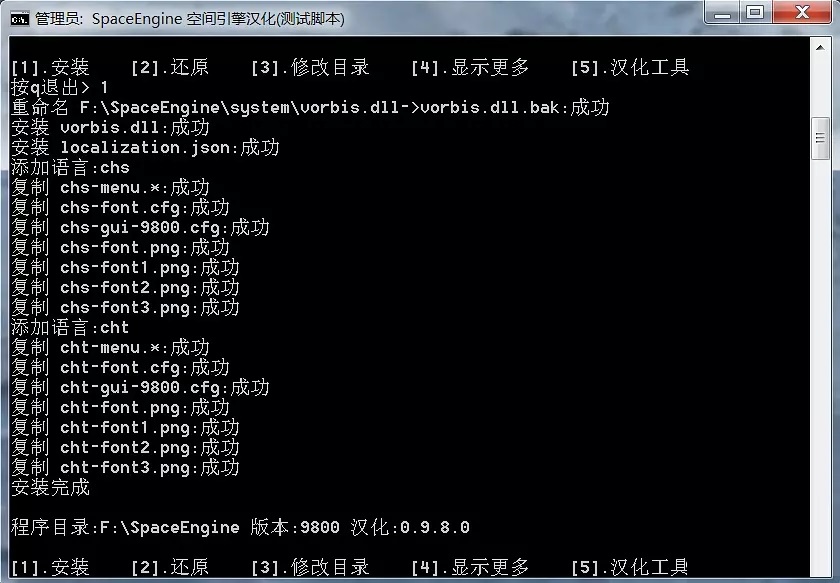Click the 按q退出 prompt line
The image size is (840, 583).
pos(59,87)
